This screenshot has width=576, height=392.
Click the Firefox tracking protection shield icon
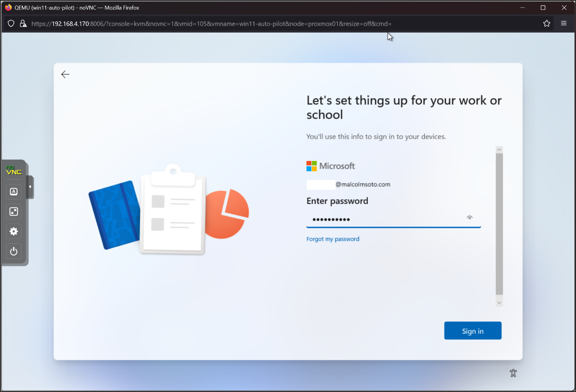[x=11, y=24]
